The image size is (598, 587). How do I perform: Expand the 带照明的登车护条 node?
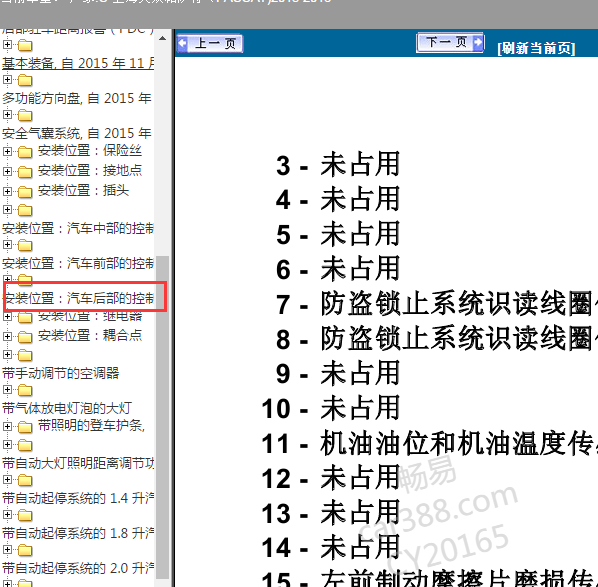pos(7,426)
